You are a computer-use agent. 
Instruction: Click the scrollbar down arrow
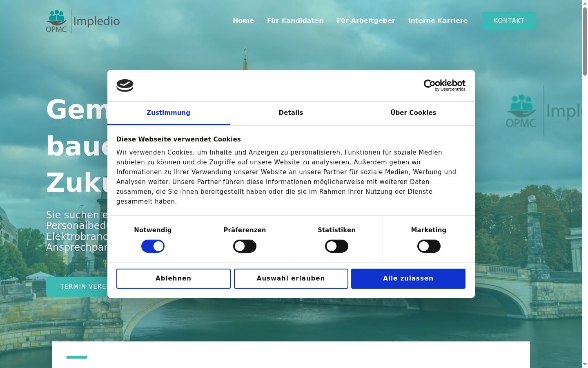pos(585,364)
